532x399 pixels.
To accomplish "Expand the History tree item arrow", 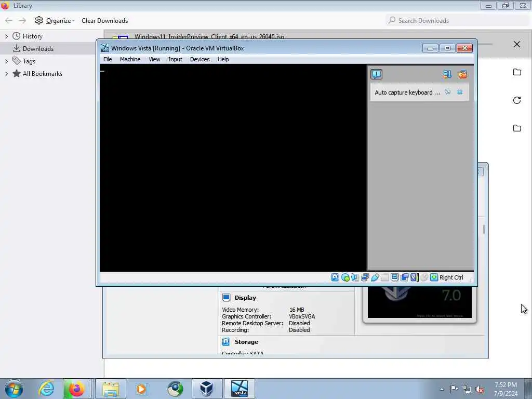I will (6, 36).
